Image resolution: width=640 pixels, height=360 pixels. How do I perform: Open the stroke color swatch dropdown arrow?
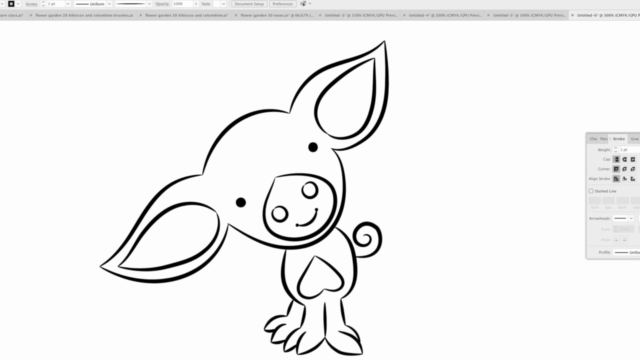(x=18, y=4)
